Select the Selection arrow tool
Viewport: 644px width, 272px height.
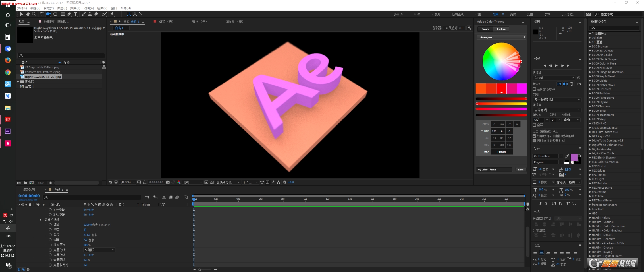pos(22,14)
